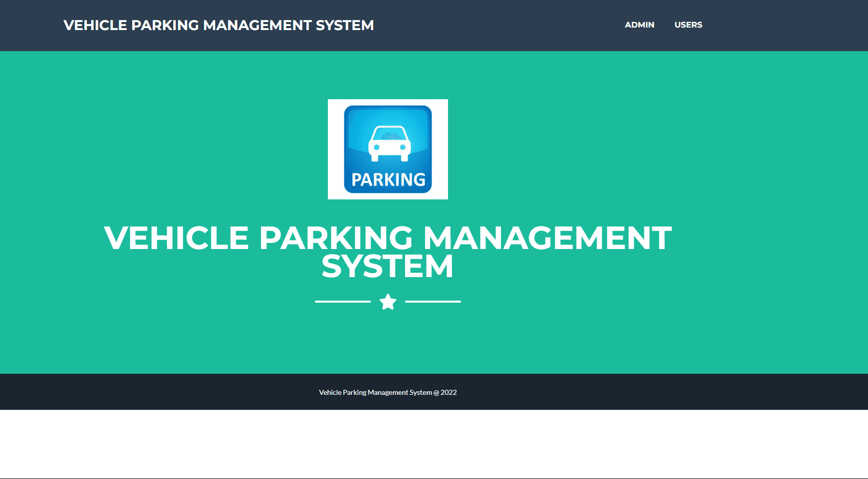This screenshot has height=479, width=868.
Task: Open the USERS menu
Action: (688, 25)
